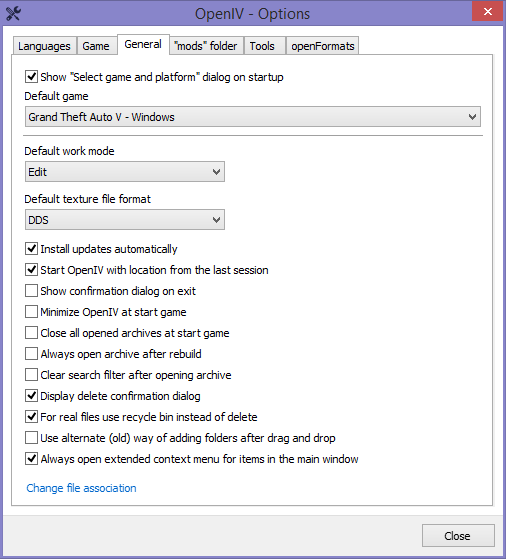
Task: Open the openFormats tab
Action: pyautogui.click(x=322, y=46)
